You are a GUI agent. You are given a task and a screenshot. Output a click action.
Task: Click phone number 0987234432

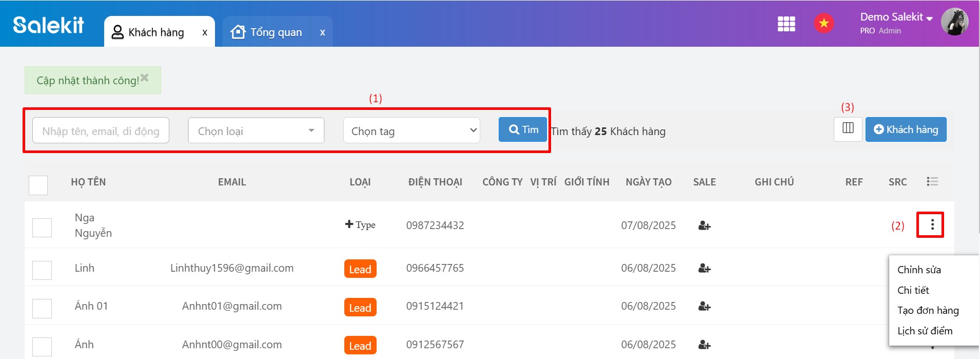(x=435, y=225)
